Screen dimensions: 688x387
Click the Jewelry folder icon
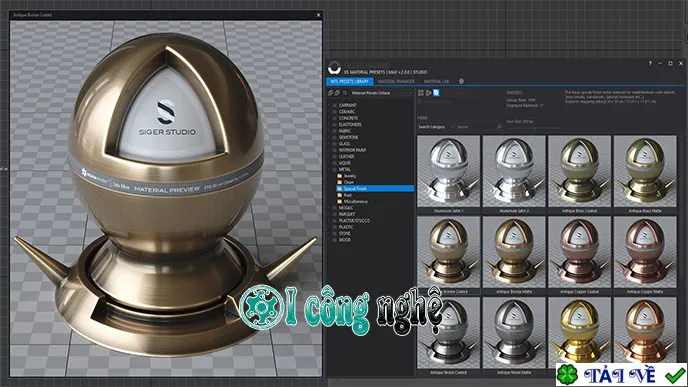pos(339,176)
